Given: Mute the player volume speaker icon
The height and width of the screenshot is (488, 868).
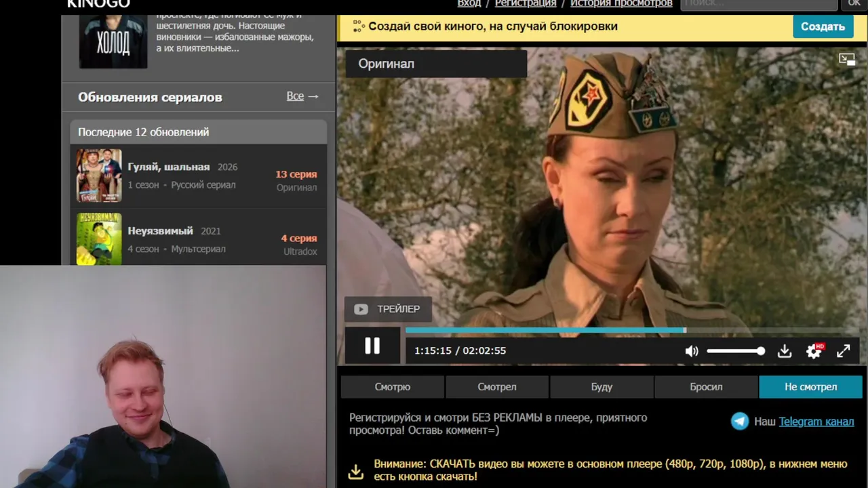Looking at the screenshot, I should pos(692,351).
